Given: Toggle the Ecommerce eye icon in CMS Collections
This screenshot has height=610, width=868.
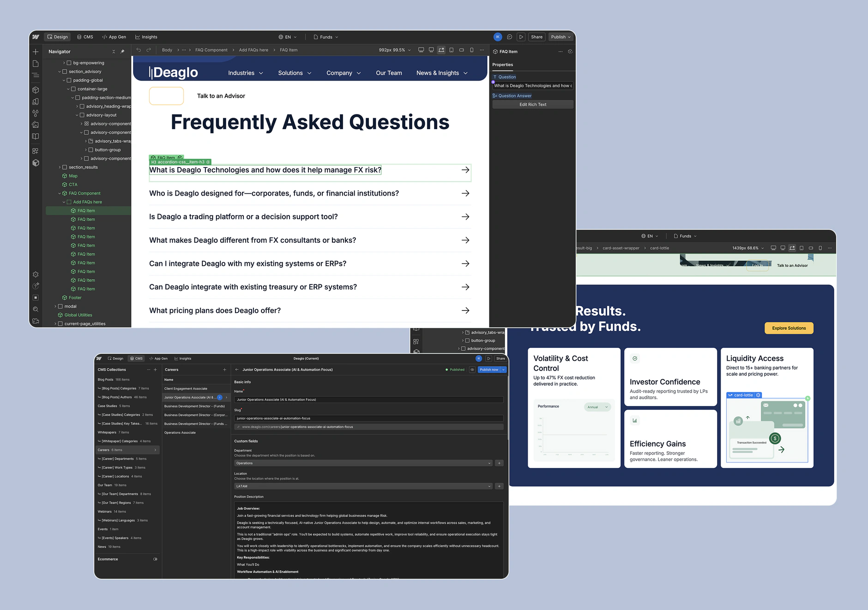Looking at the screenshot, I should pos(155,559).
